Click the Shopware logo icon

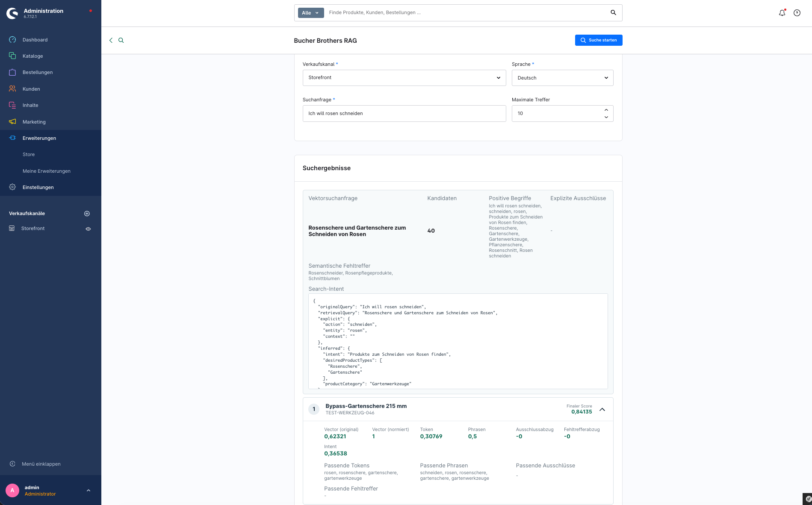click(x=12, y=13)
